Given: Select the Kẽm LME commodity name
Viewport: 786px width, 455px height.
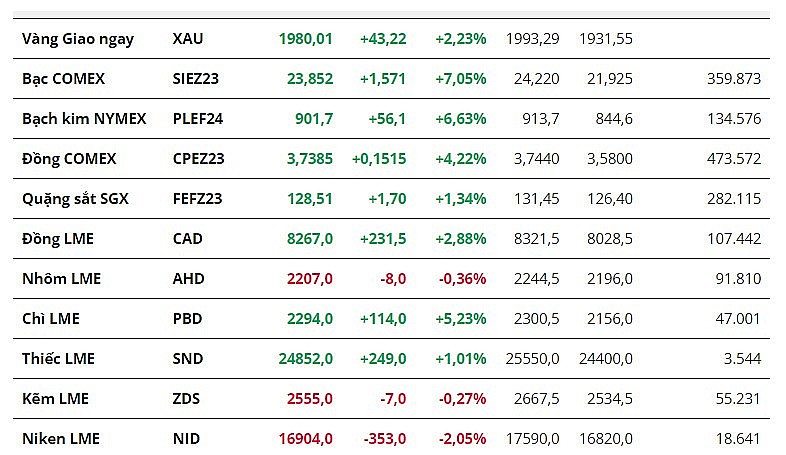Looking at the screenshot, I should [55, 399].
